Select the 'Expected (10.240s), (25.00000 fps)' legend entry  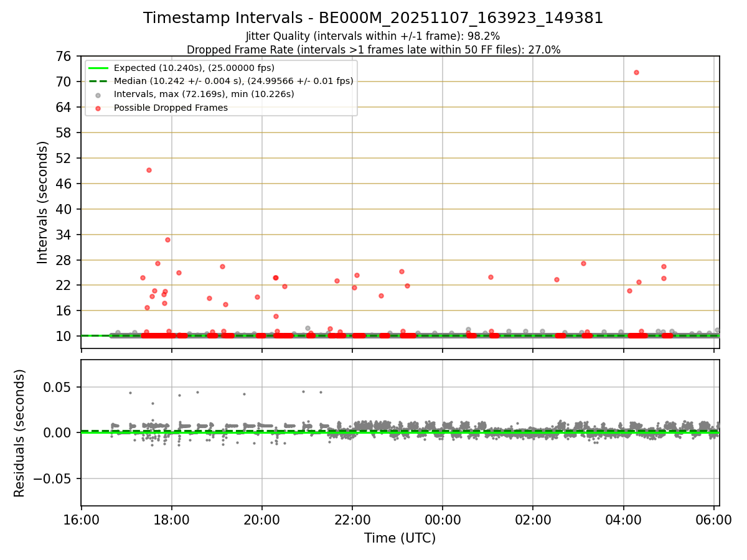pos(194,68)
